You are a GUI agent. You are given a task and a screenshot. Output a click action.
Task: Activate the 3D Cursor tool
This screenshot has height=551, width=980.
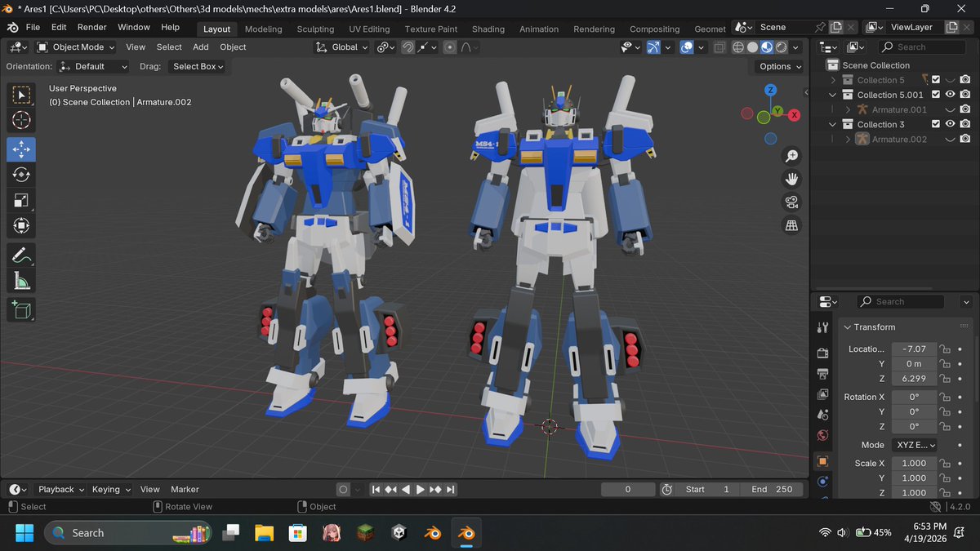pos(21,121)
